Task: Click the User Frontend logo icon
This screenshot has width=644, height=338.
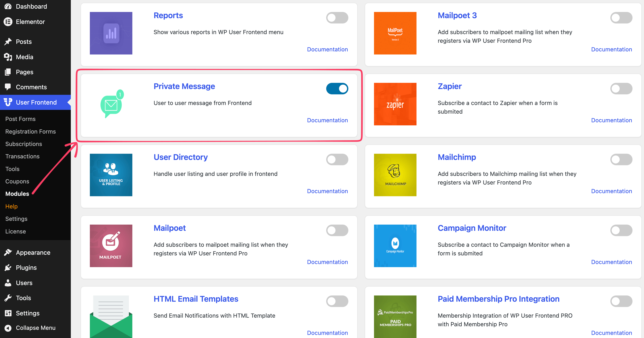Action: (x=8, y=102)
